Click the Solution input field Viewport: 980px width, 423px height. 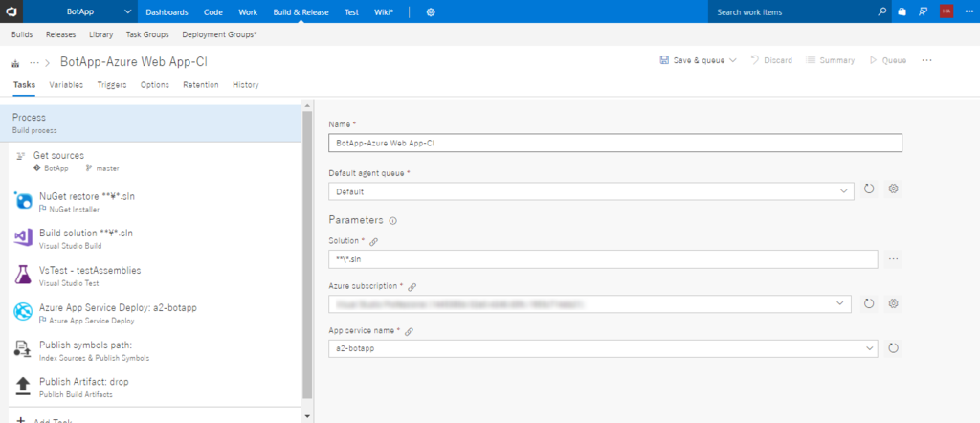(x=603, y=259)
